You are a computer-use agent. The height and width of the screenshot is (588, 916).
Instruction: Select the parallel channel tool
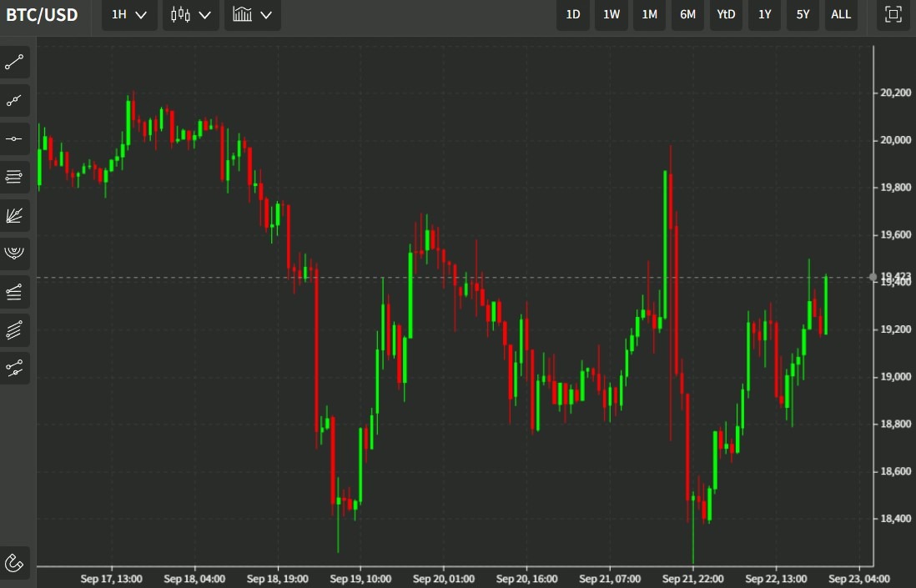point(14,330)
